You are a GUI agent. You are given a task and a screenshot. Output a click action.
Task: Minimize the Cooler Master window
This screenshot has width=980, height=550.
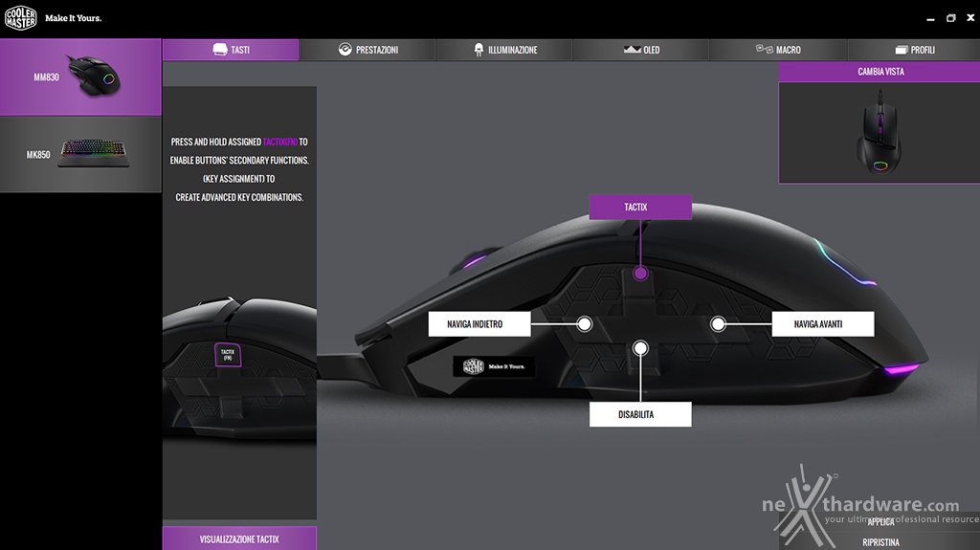(930, 19)
